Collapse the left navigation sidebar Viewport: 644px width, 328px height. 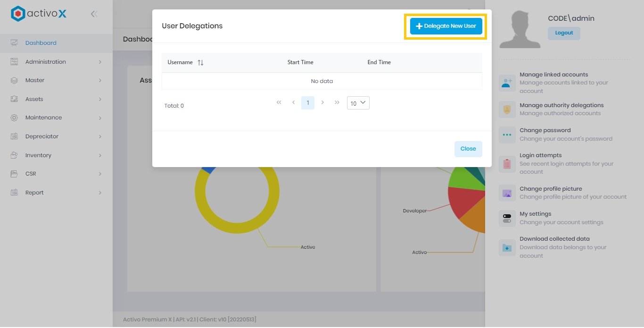(94, 14)
